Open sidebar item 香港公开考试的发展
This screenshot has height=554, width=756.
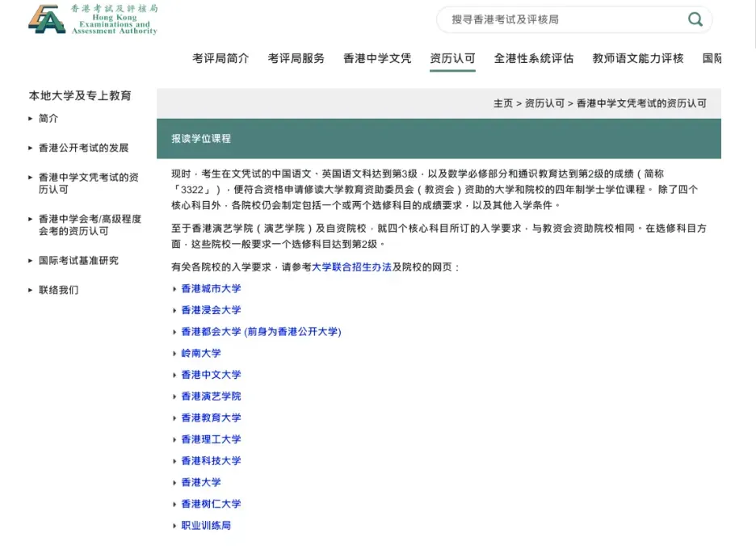click(x=83, y=148)
